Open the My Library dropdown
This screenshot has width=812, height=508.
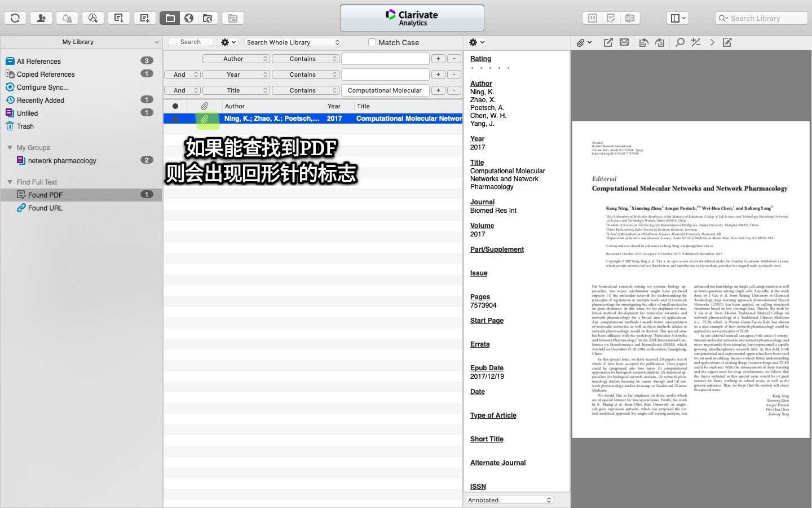(81, 42)
